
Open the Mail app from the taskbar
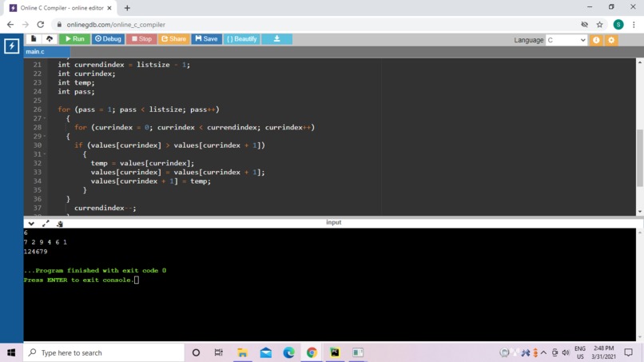click(x=266, y=352)
